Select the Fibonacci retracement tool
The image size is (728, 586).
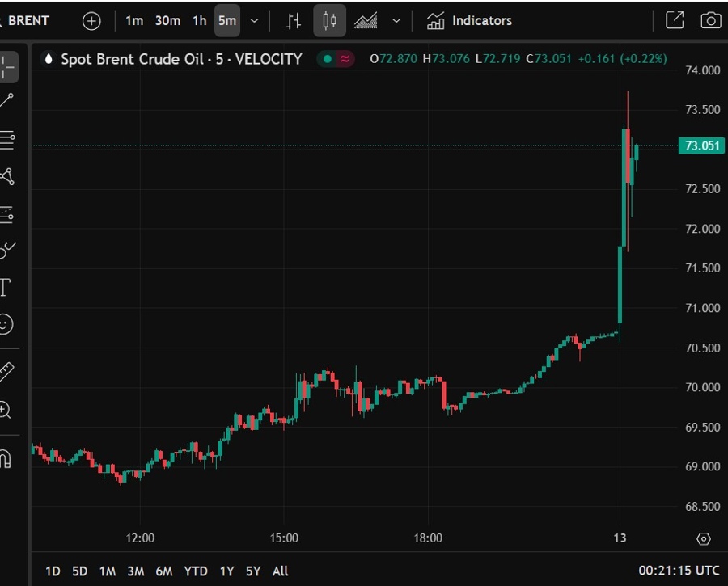tap(7, 140)
